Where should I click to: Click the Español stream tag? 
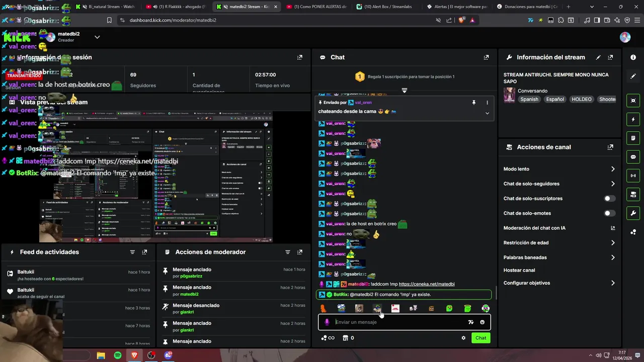click(x=555, y=99)
